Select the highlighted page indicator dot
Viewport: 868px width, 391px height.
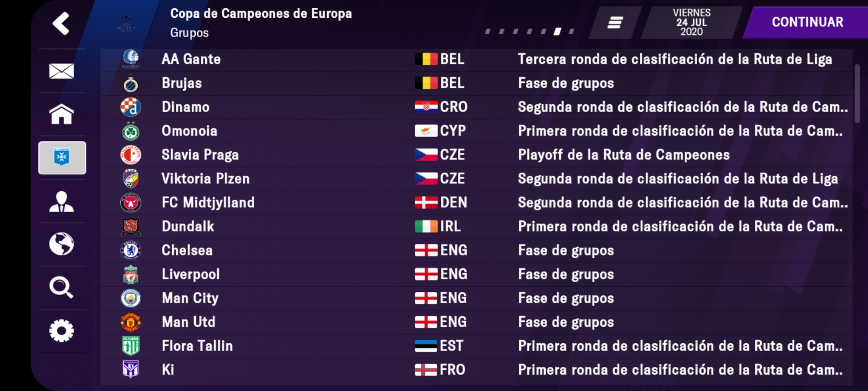pos(557,32)
